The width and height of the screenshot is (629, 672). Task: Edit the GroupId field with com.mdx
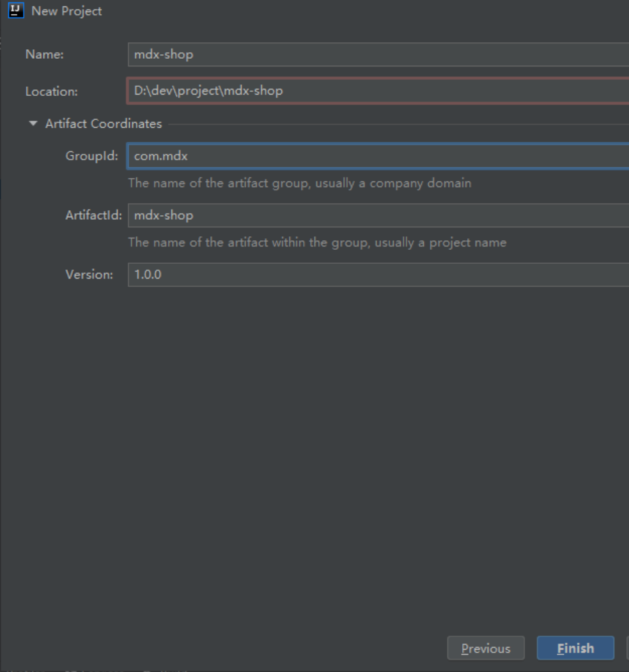pos(377,156)
